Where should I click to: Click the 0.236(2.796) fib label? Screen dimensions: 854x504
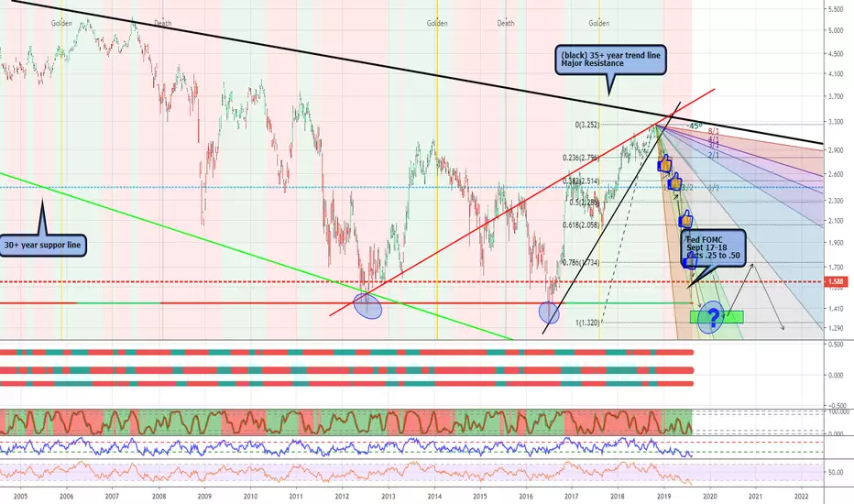tap(581, 158)
